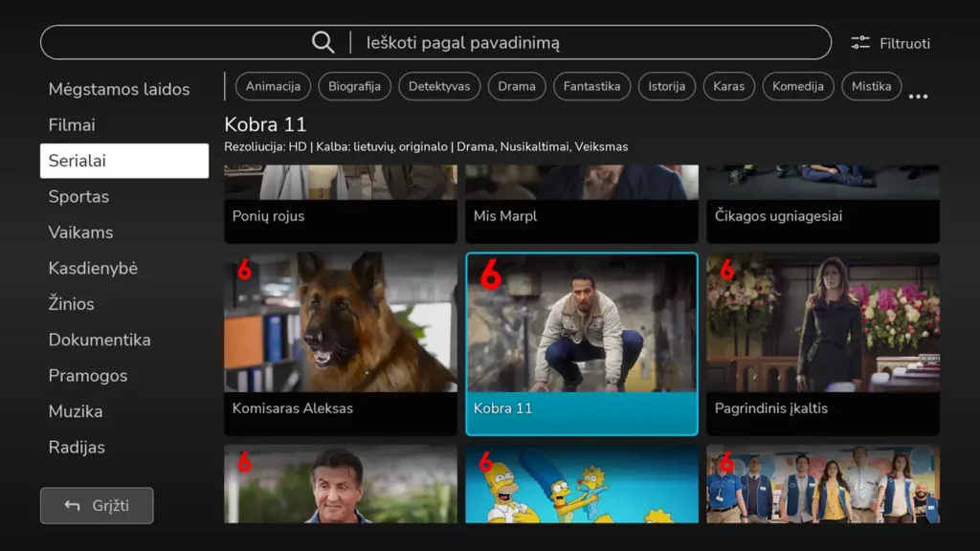Click the search by title field
The image size is (980, 551).
(x=574, y=43)
